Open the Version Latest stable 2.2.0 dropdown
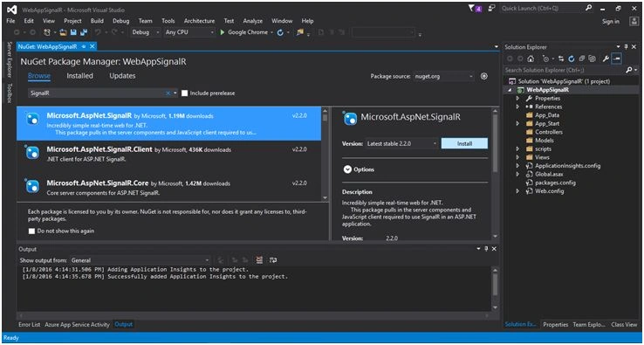This screenshot has height=345, width=644. pyautogui.click(x=402, y=143)
